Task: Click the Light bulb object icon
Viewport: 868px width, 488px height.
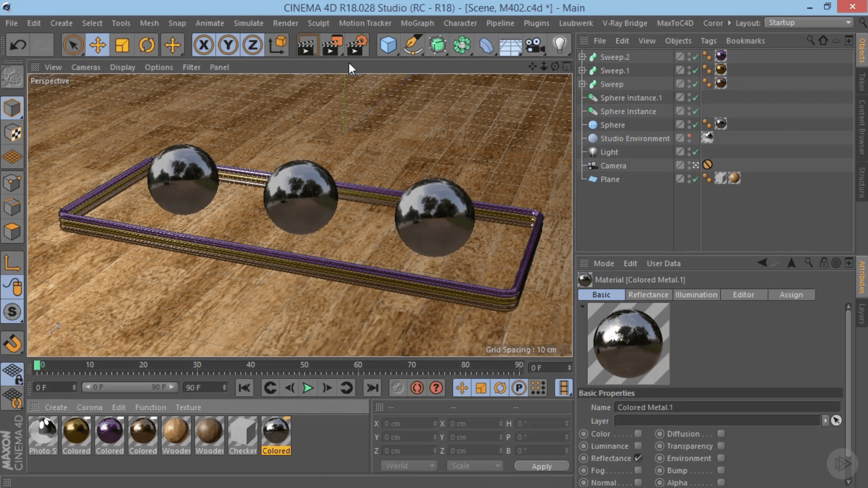Action: [x=560, y=45]
